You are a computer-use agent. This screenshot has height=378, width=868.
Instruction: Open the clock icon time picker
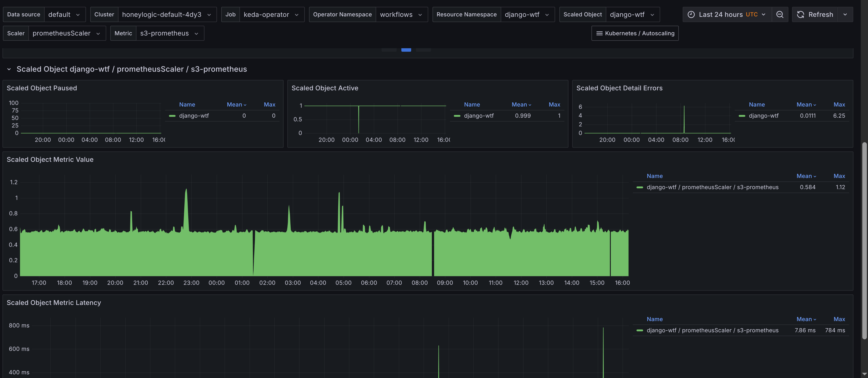point(727,15)
